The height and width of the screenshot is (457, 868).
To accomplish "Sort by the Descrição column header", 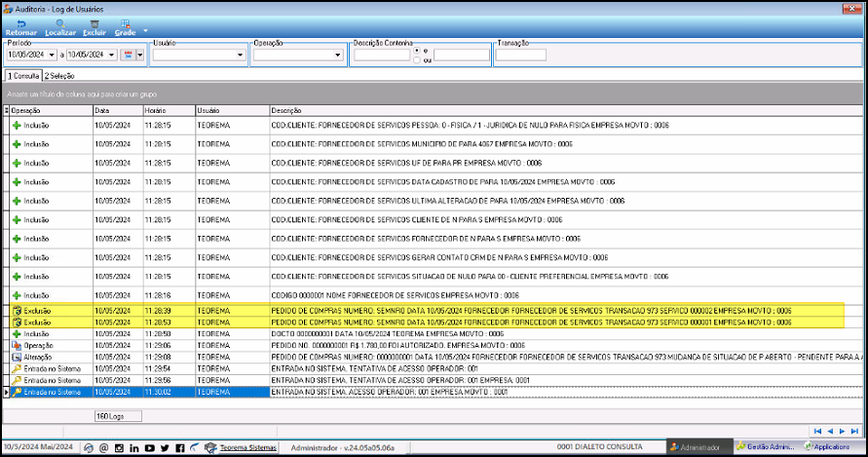I will click(566, 111).
